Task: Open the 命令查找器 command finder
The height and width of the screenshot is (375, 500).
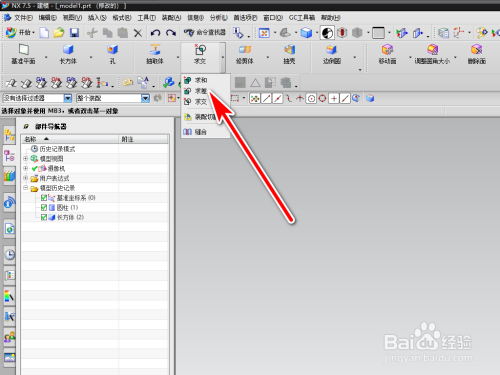Action: click(x=205, y=32)
